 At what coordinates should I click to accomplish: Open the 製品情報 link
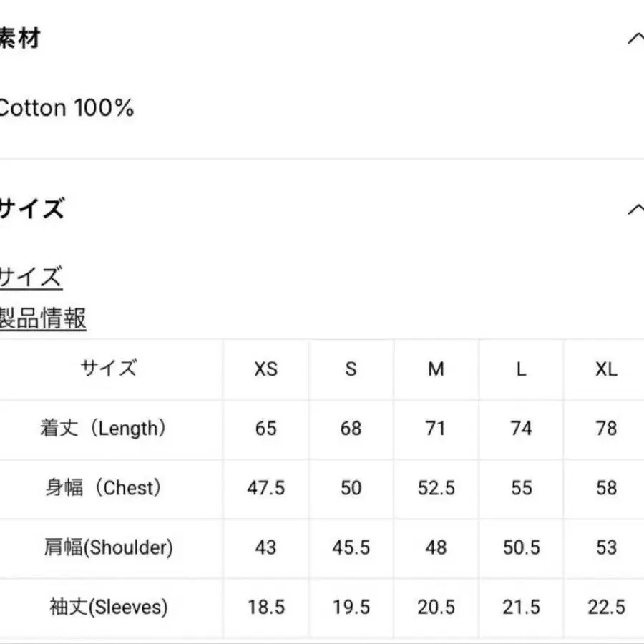pos(43,318)
